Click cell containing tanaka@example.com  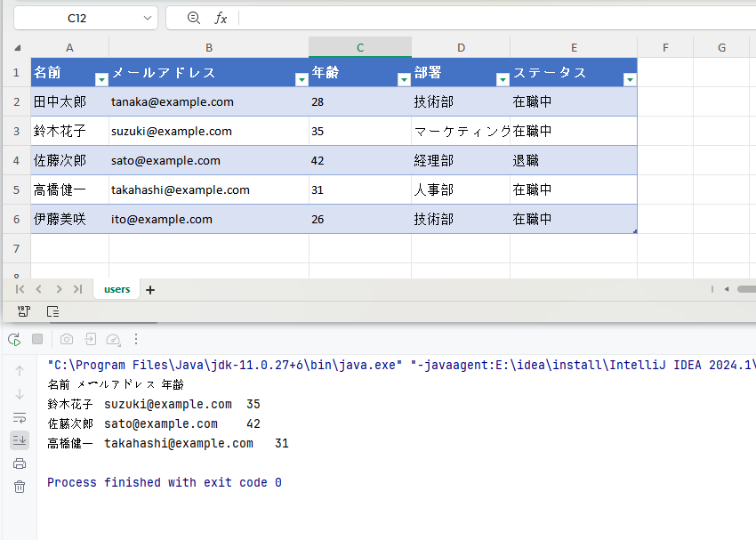point(209,101)
